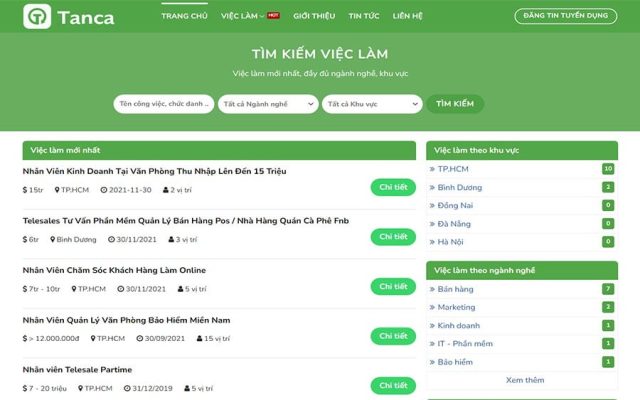Select Bảo hiểm job category
The image size is (640, 400).
[455, 362]
